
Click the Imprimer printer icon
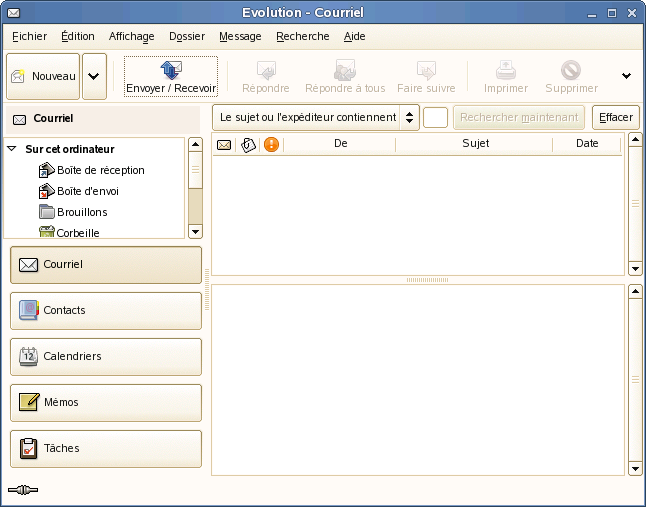click(x=506, y=70)
